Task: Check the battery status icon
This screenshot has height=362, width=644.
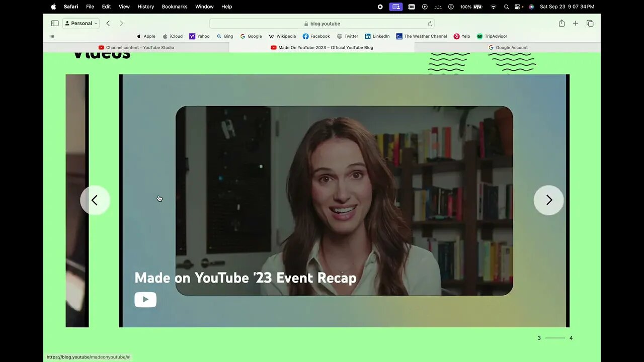Action: pyautogui.click(x=471, y=7)
